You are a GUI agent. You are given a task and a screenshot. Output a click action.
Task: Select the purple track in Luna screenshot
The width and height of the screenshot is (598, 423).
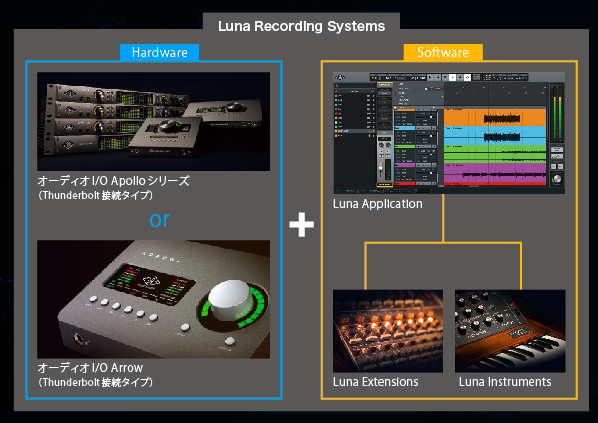pyautogui.click(x=495, y=173)
